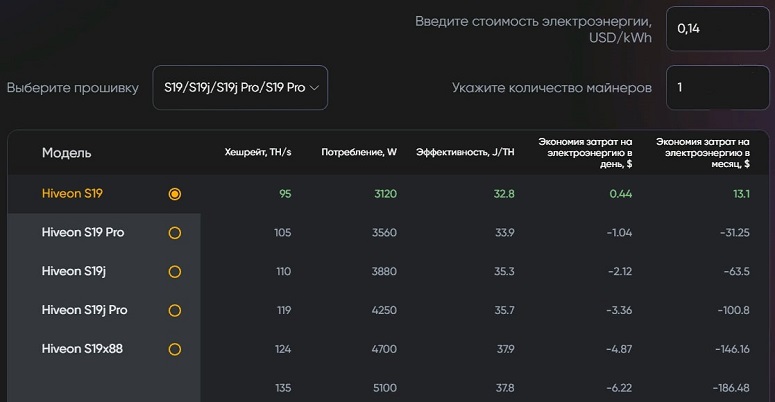Click the hashrate value 124
Screen dimensions: 775x402
pyautogui.click(x=283, y=349)
